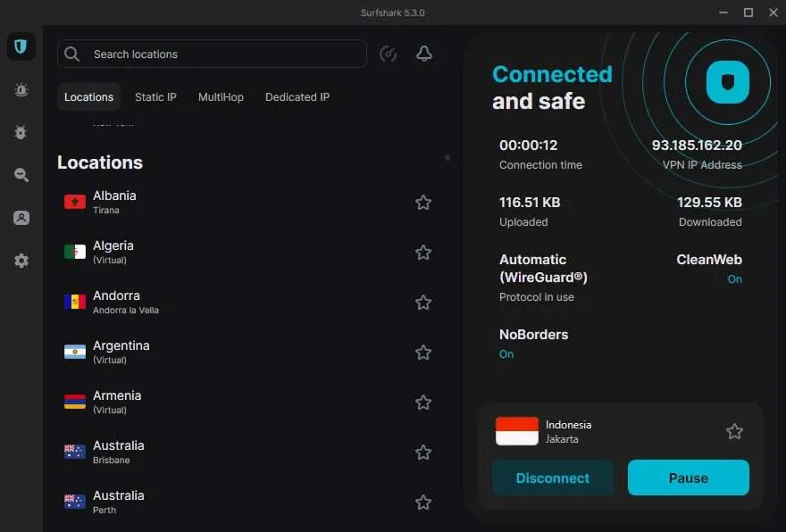
Task: Click the Algeria flag icon
Action: [75, 252]
